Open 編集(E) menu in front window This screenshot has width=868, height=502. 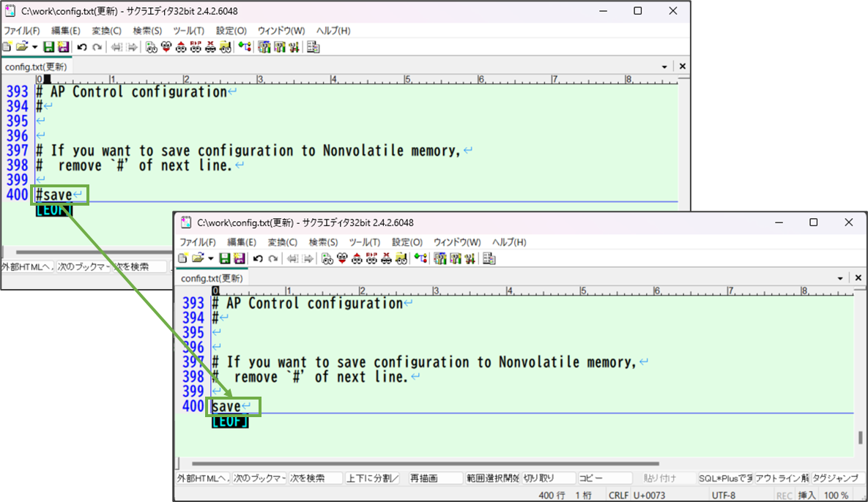(x=242, y=242)
